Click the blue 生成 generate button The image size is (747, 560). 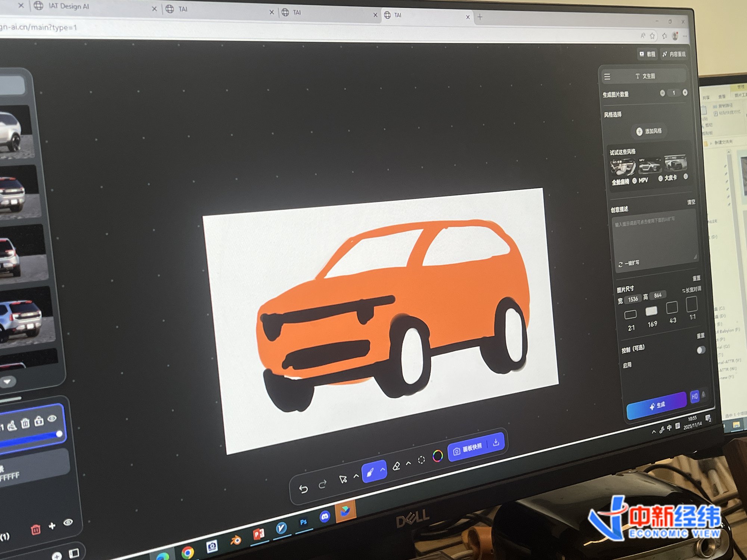click(656, 405)
